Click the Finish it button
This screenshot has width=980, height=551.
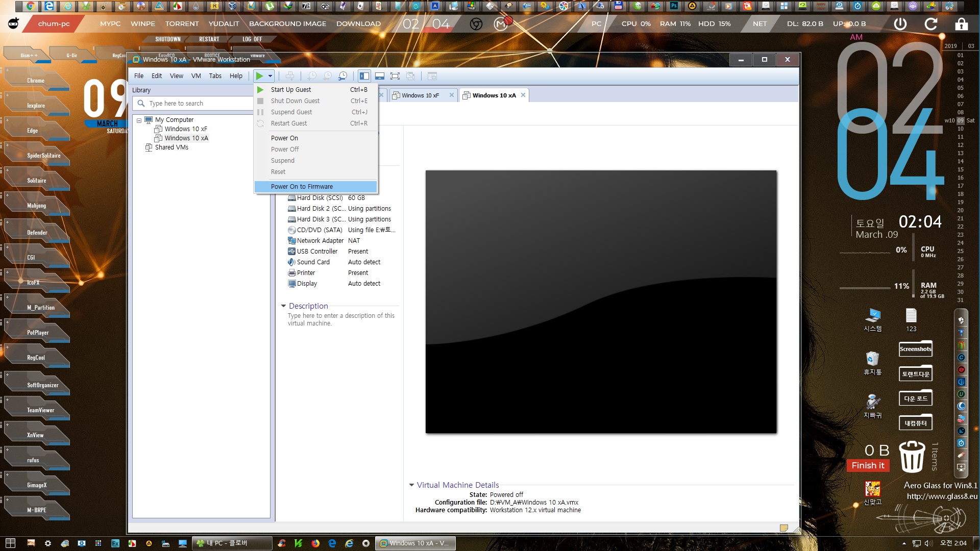pos(868,465)
